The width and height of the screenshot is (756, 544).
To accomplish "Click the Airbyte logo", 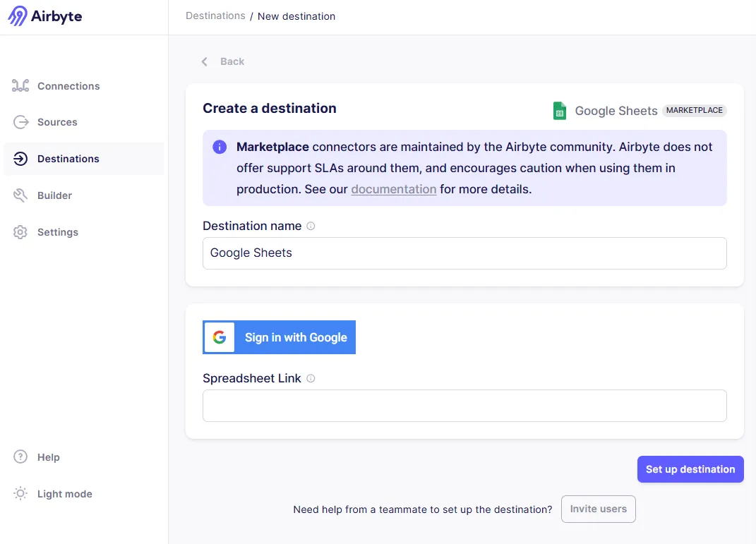I will 45,16.
